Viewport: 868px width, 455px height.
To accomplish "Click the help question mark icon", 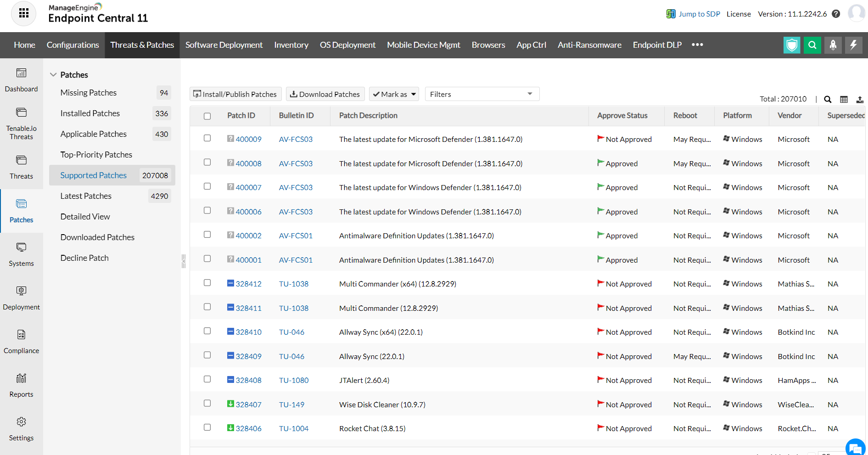I will (836, 14).
